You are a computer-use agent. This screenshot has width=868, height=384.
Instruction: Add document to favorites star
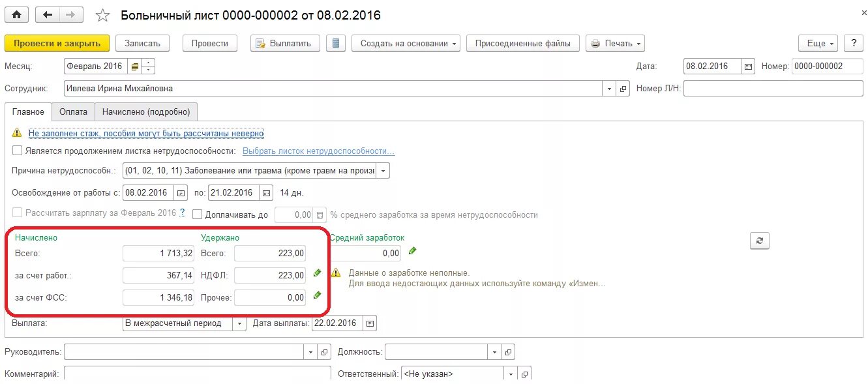(x=102, y=15)
